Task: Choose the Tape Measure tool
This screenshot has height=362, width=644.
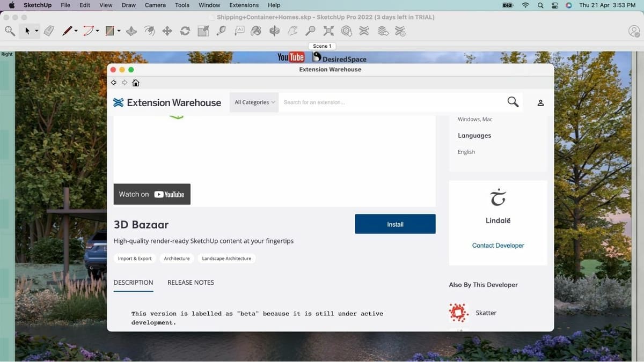Action: (221, 31)
